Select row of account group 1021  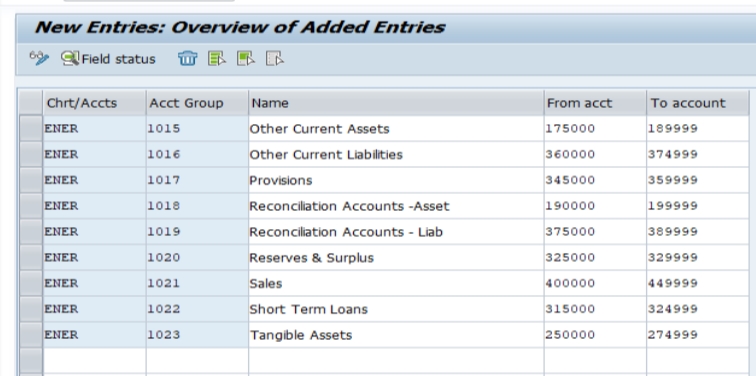coord(31,283)
